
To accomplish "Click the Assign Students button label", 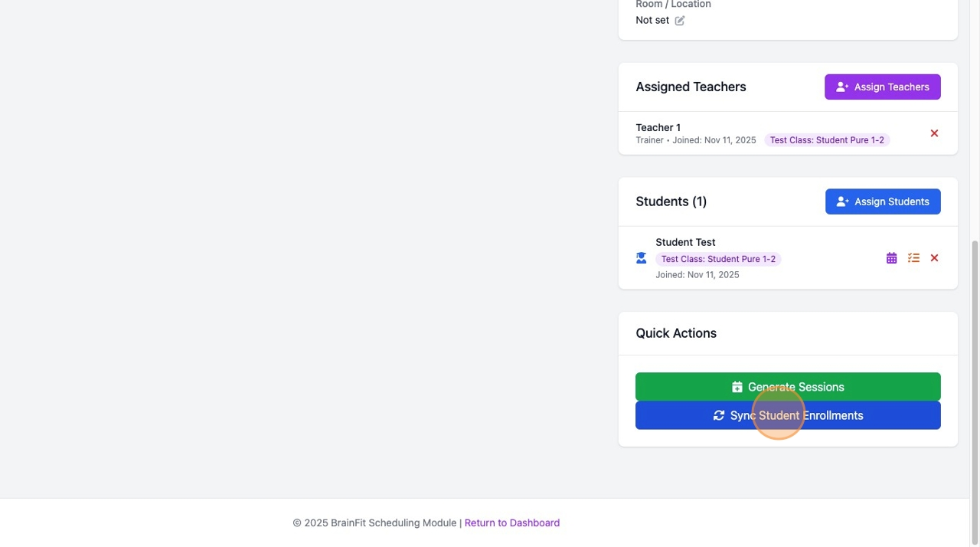I will pyautogui.click(x=892, y=201).
